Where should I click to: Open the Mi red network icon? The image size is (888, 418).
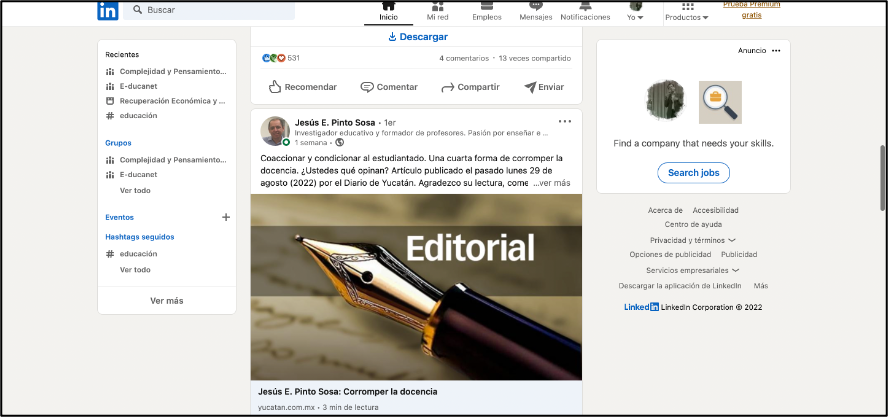pyautogui.click(x=437, y=5)
